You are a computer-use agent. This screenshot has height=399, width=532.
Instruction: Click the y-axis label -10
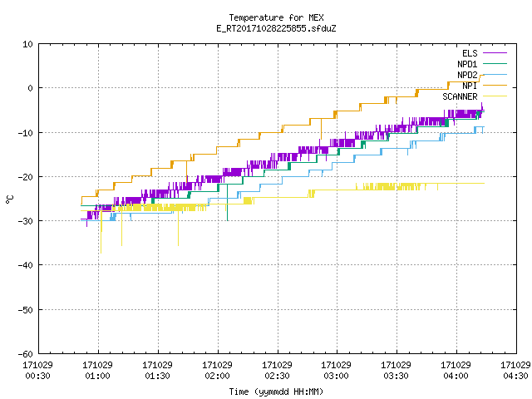[x=26, y=133]
